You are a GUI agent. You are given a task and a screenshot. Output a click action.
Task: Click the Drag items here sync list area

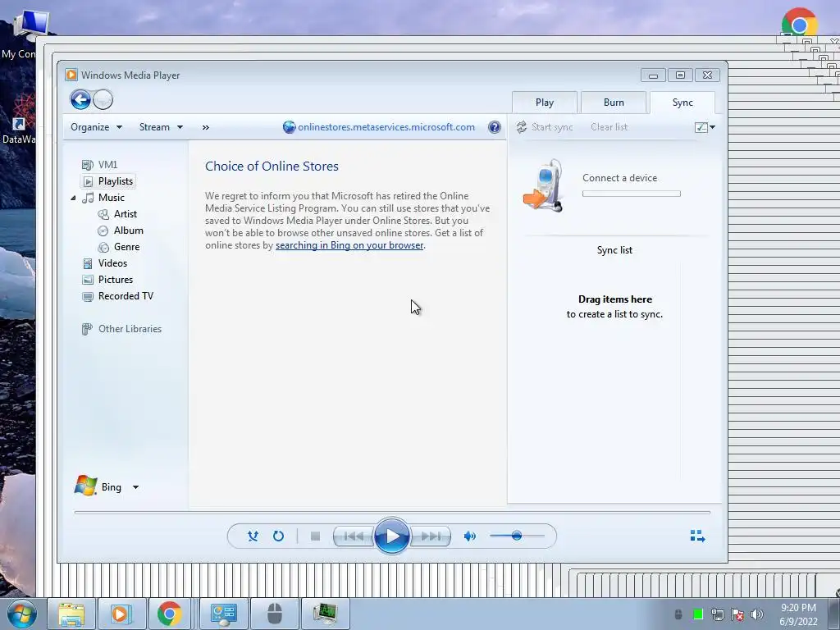coord(614,307)
